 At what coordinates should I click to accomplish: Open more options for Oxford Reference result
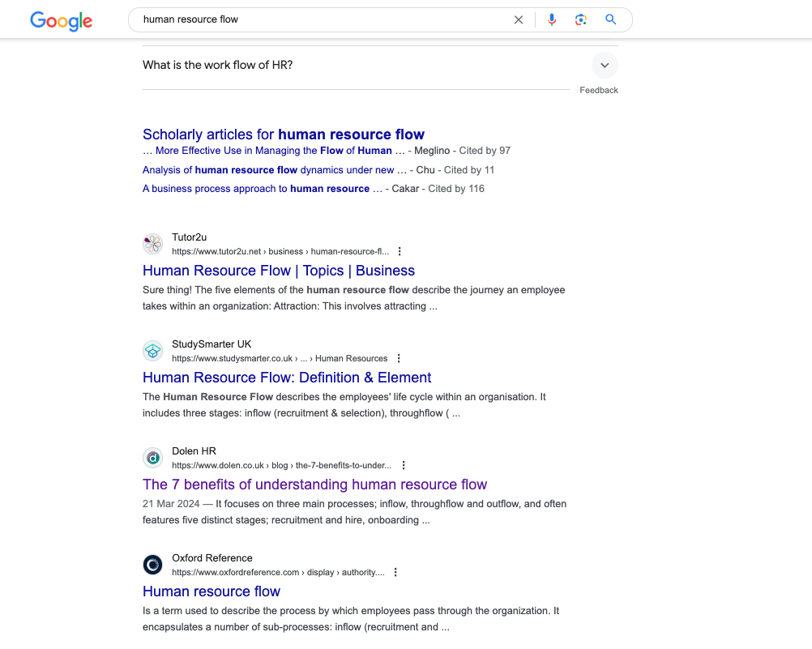coord(395,572)
